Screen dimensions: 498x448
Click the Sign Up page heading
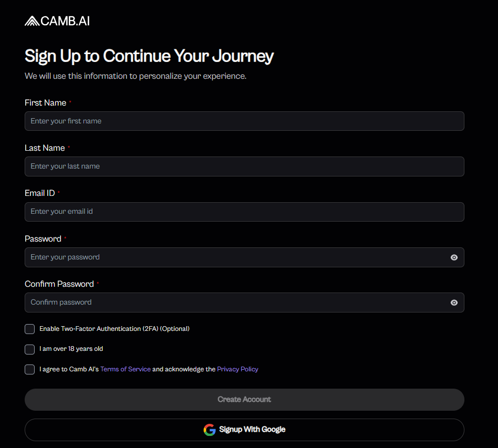click(x=149, y=56)
